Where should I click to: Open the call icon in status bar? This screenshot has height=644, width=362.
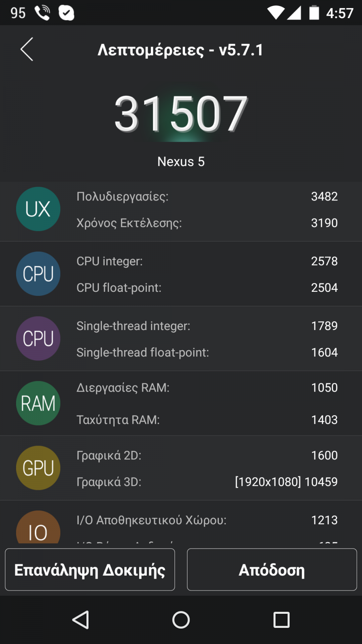[x=42, y=13]
